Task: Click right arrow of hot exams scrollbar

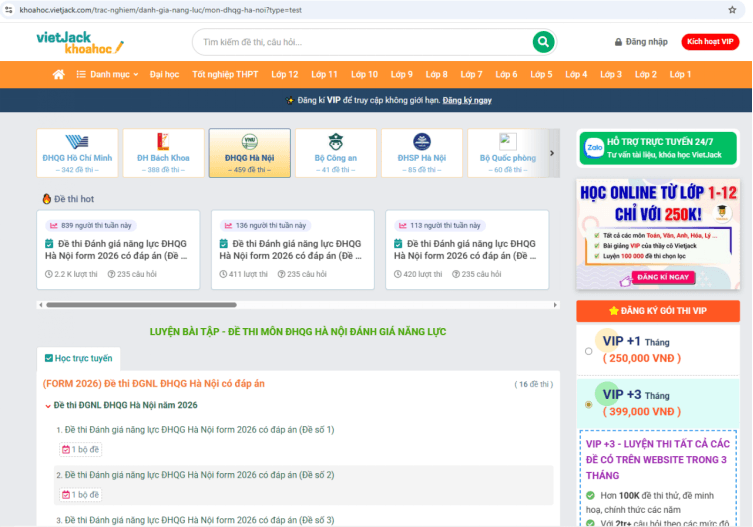Action: point(555,305)
